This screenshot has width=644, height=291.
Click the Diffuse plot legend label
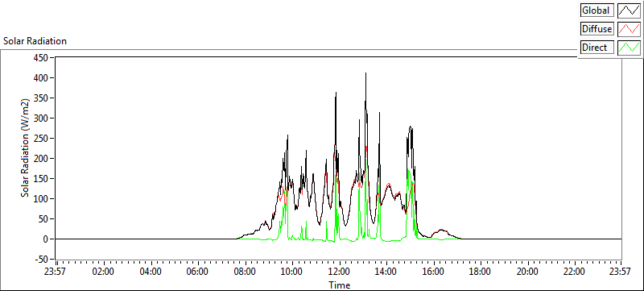point(597,29)
